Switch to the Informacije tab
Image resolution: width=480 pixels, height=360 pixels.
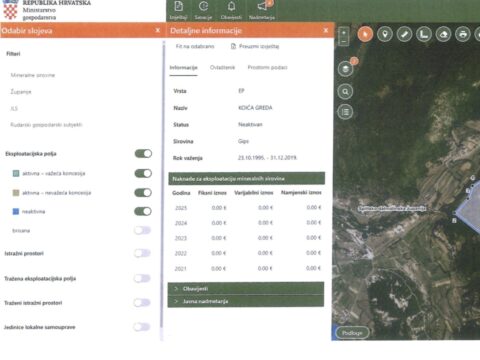click(183, 68)
